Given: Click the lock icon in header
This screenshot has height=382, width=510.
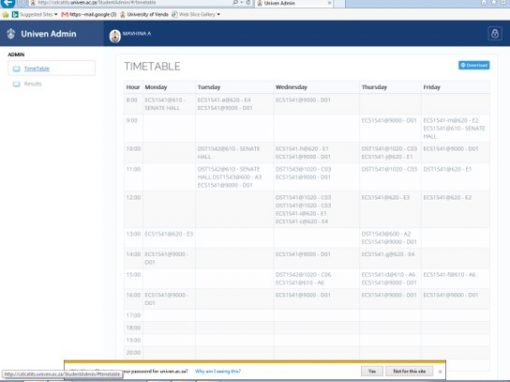Looking at the screenshot, I should click(x=495, y=34).
